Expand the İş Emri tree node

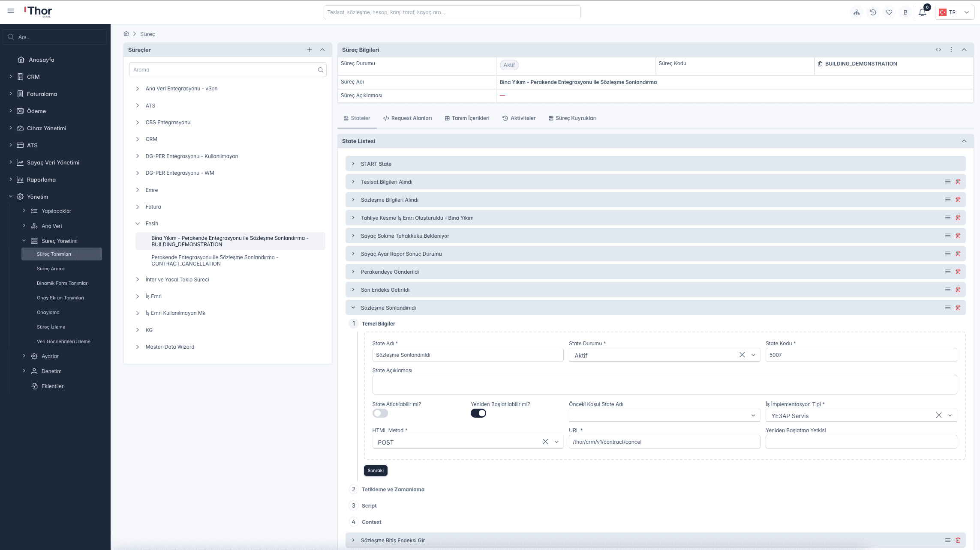(138, 296)
